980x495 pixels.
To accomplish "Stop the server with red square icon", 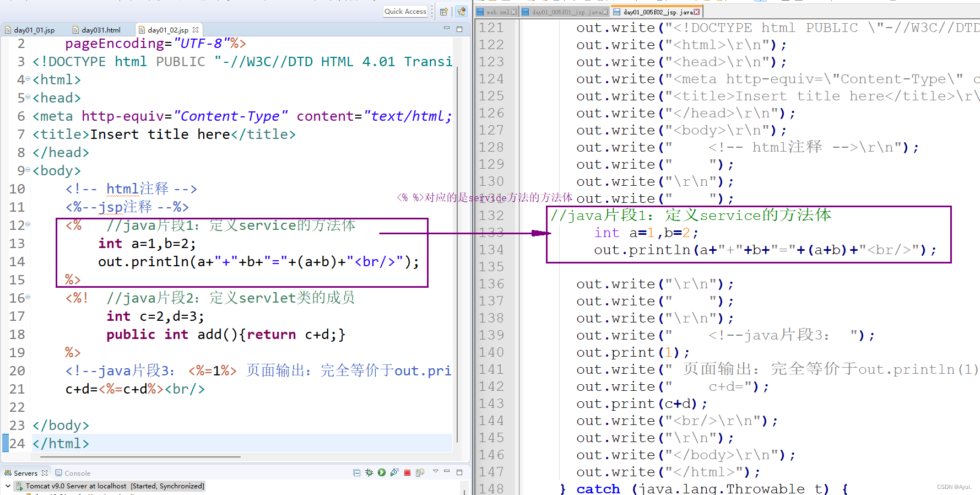I will [407, 472].
